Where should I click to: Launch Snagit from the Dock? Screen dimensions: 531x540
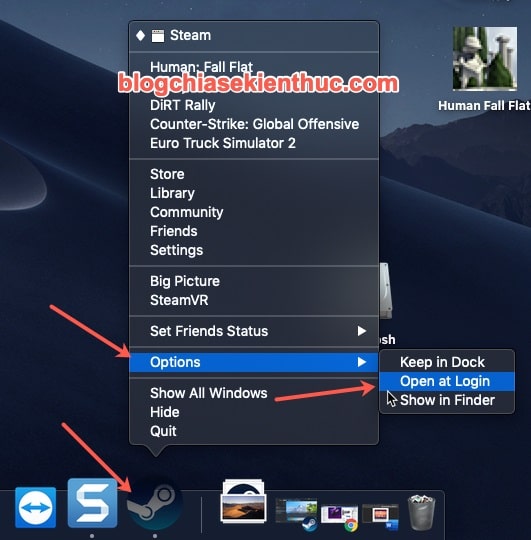coord(92,503)
